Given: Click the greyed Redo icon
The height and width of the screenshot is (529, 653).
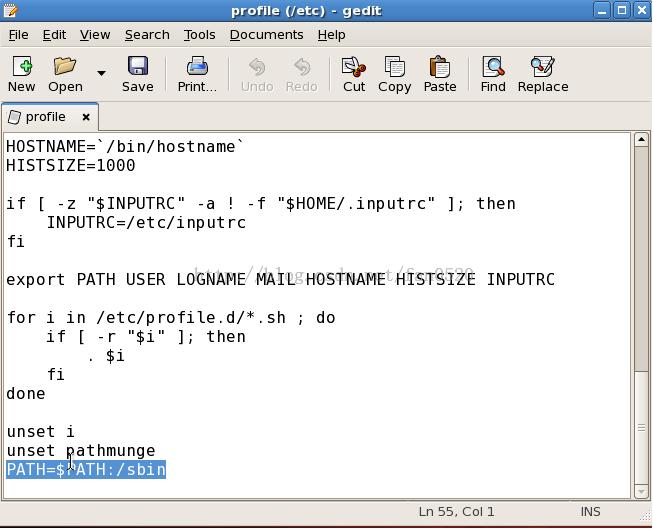Looking at the screenshot, I should coord(302,67).
